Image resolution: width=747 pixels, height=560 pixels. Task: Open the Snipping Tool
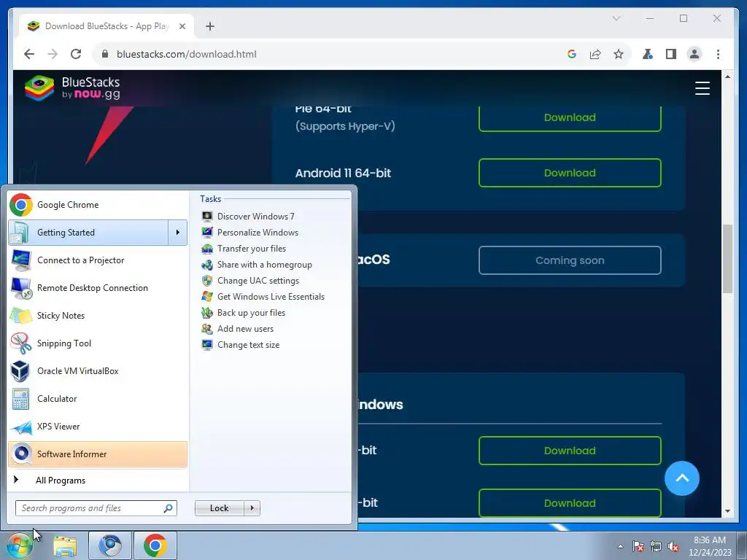click(98, 343)
